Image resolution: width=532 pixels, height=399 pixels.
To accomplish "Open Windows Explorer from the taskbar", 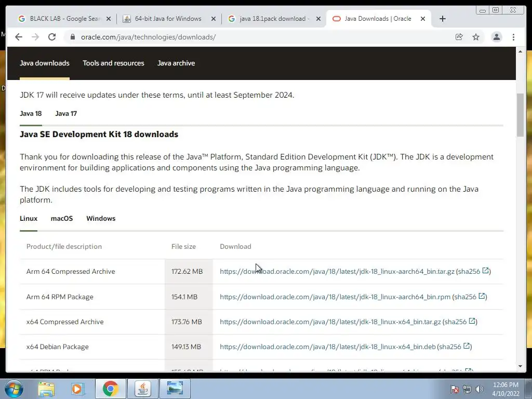I will point(46,389).
